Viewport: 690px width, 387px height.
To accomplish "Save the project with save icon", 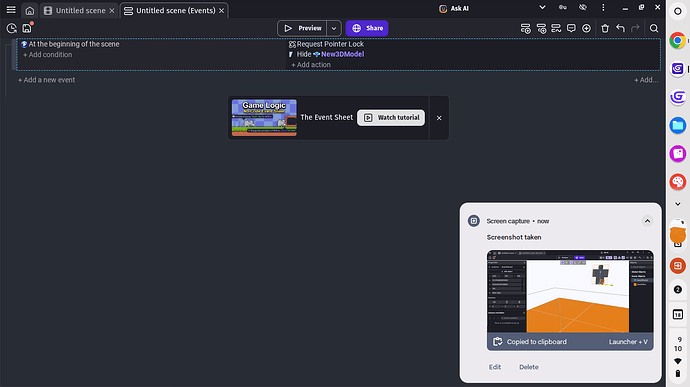I will (x=27, y=28).
